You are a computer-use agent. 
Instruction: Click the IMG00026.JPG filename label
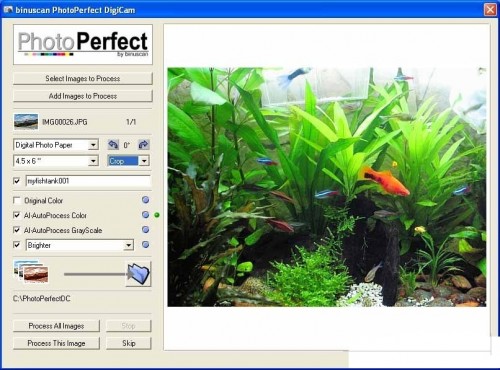(x=65, y=122)
